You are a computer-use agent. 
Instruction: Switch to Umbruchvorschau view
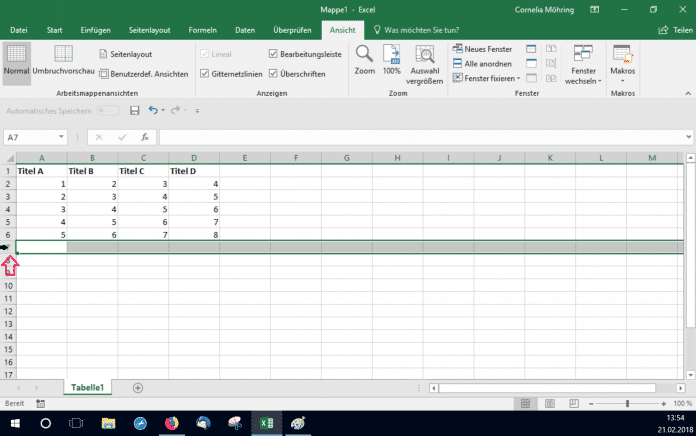click(x=63, y=60)
